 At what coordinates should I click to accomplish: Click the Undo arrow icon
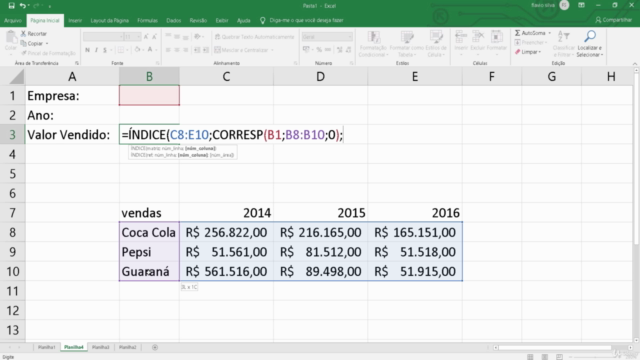23,6
